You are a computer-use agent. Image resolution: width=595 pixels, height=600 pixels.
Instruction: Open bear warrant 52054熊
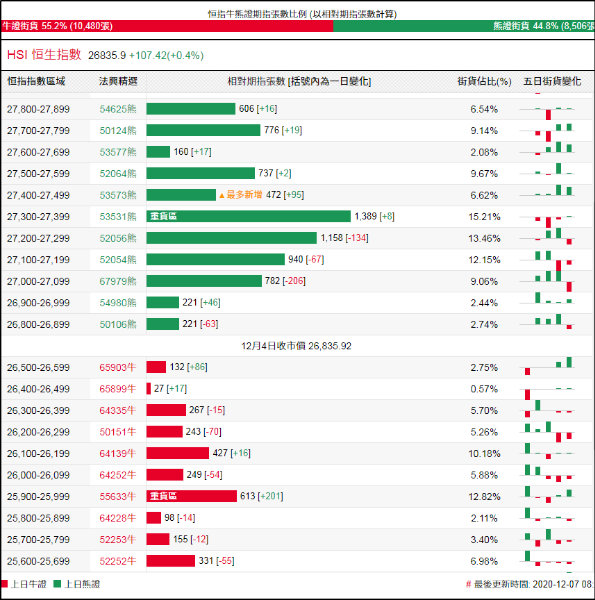pyautogui.click(x=118, y=259)
